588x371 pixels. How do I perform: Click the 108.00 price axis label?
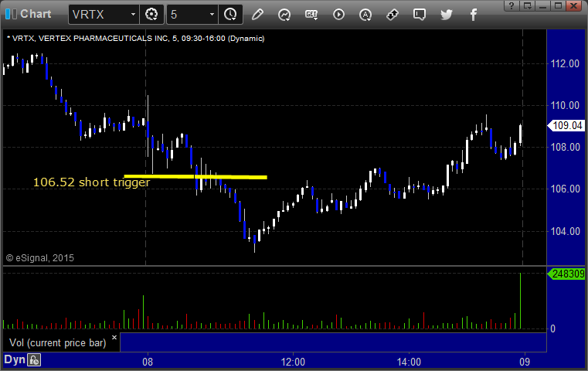tap(565, 147)
